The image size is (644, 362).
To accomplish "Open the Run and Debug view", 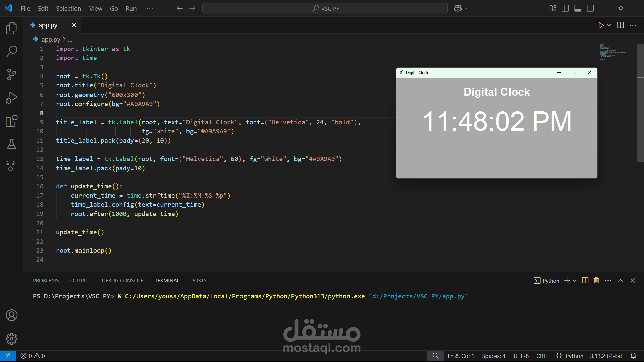I will pos(11,98).
